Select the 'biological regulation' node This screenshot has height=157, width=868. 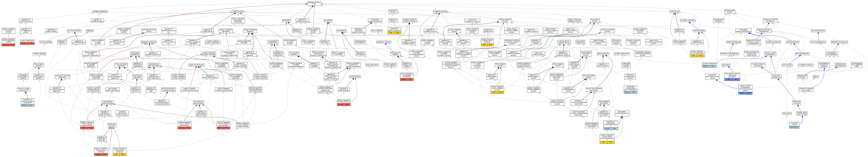[100, 11]
